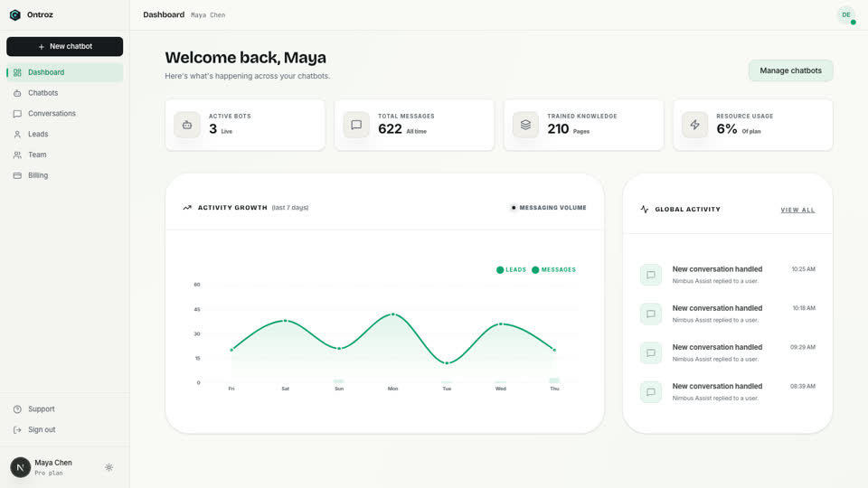Click the Total Messages chat icon
This screenshot has width=868, height=488.
[x=356, y=125]
